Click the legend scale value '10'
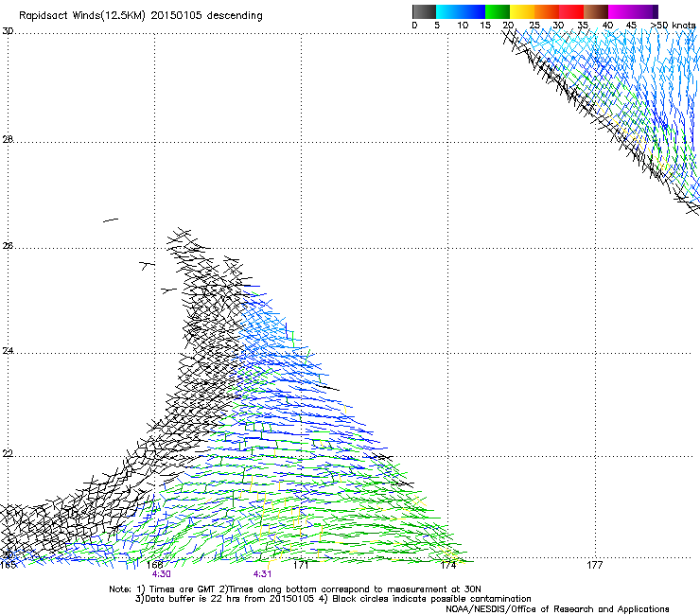Image resolution: width=700 pixels, height=615 pixels. pyautogui.click(x=463, y=26)
